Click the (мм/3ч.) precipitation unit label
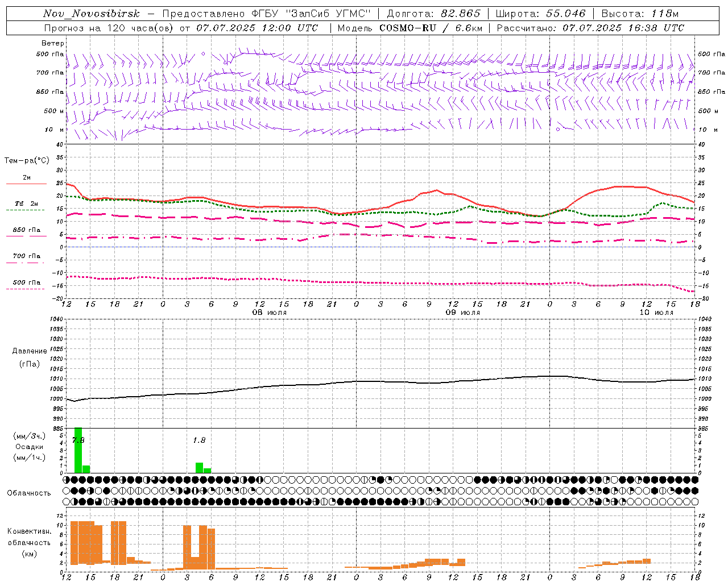Image resolution: width=728 pixels, height=582 pixels. tap(30, 436)
